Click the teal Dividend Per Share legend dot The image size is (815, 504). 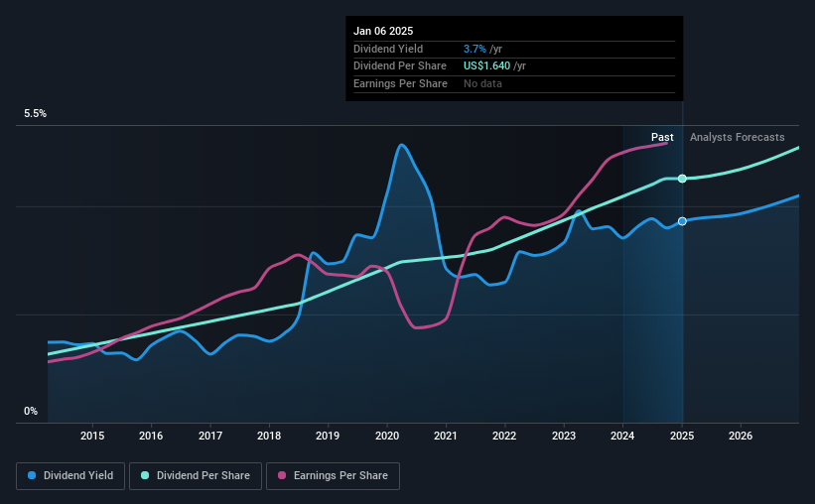click(x=145, y=475)
